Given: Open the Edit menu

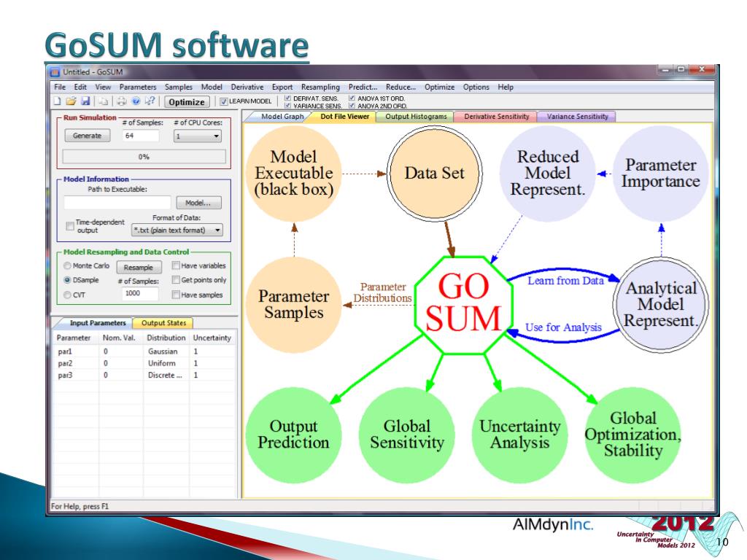Looking at the screenshot, I should pos(80,87).
